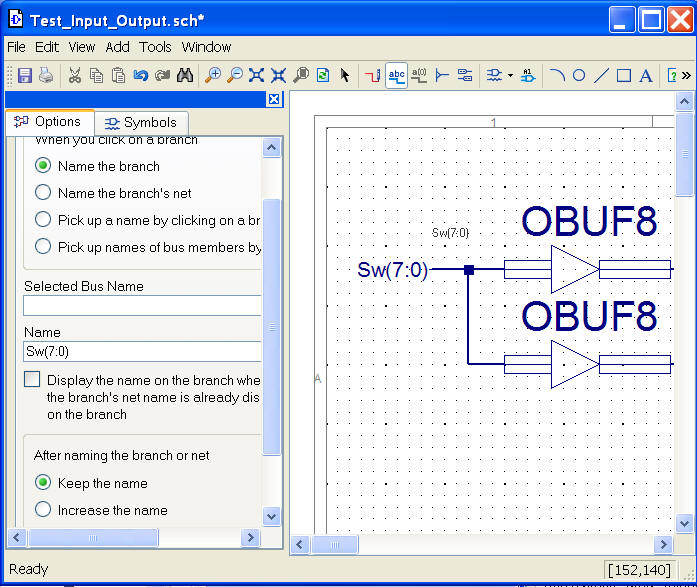The height and width of the screenshot is (587, 697).
Task: Activate zoom to box tool
Action: tap(301, 76)
